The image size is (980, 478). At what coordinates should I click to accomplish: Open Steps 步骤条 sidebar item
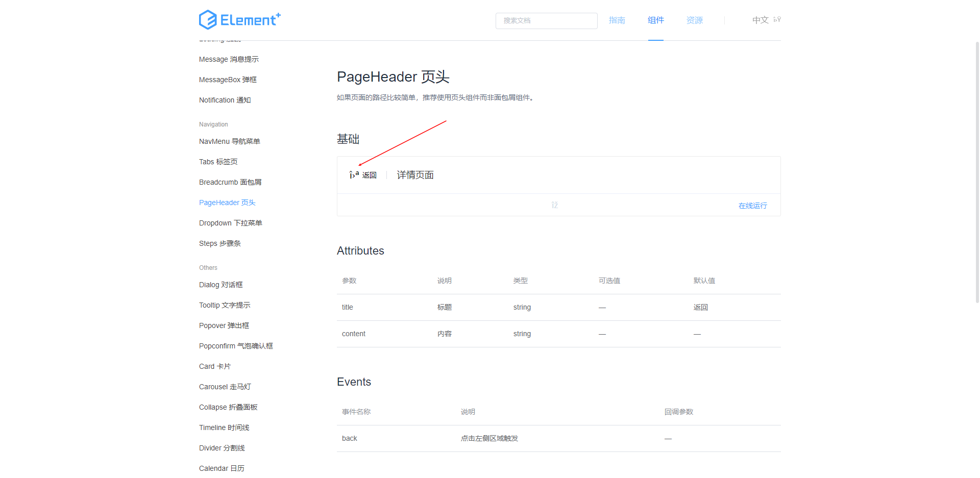click(219, 243)
